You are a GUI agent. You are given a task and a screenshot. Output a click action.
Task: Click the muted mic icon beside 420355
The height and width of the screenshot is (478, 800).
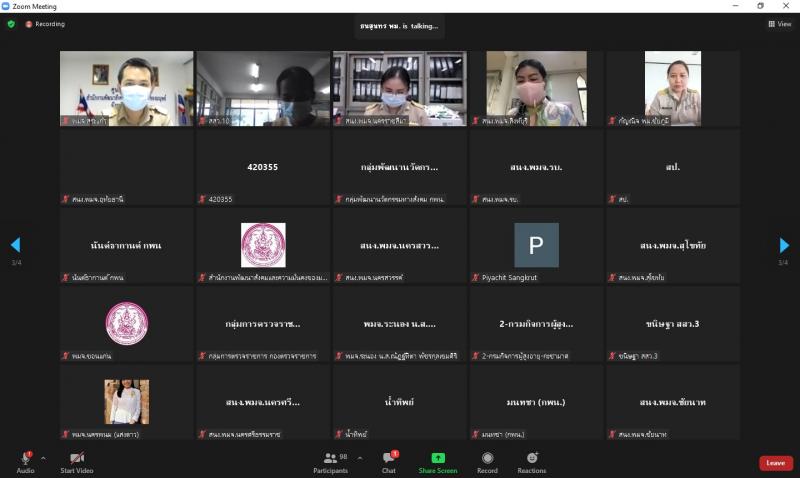(x=202, y=199)
